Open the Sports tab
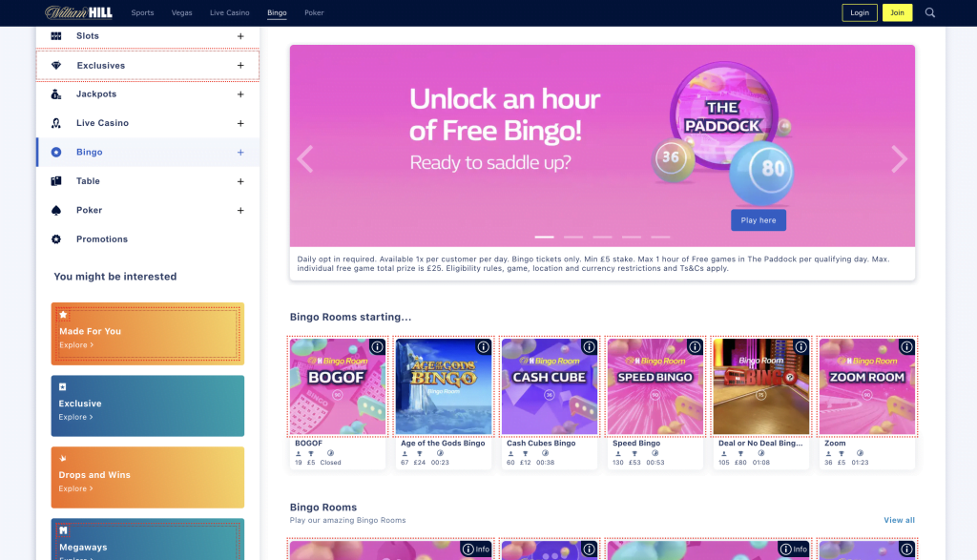 coord(143,13)
